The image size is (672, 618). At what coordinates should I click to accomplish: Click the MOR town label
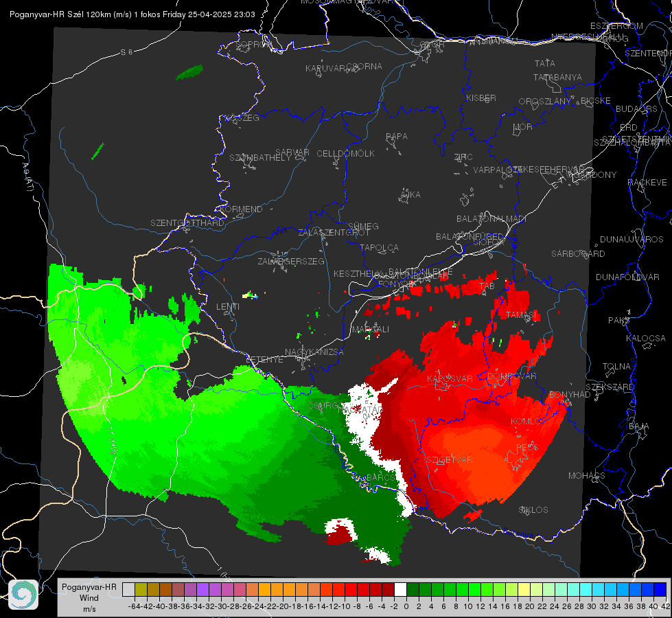tap(523, 127)
